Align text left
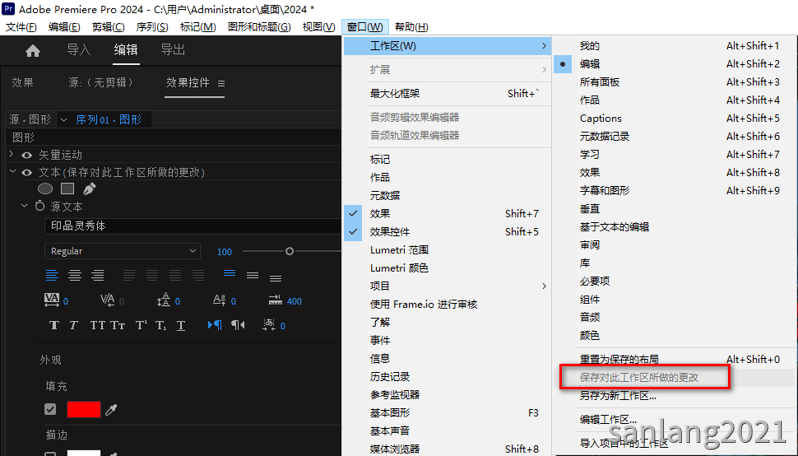The width and height of the screenshot is (798, 456). (x=52, y=276)
